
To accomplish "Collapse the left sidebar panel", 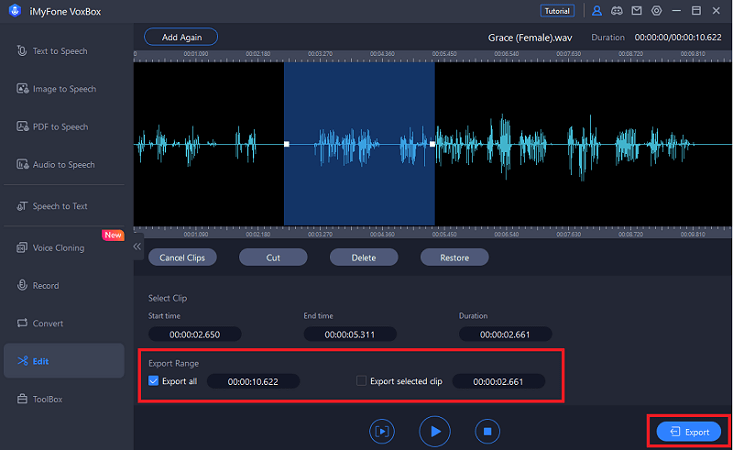I will [137, 246].
